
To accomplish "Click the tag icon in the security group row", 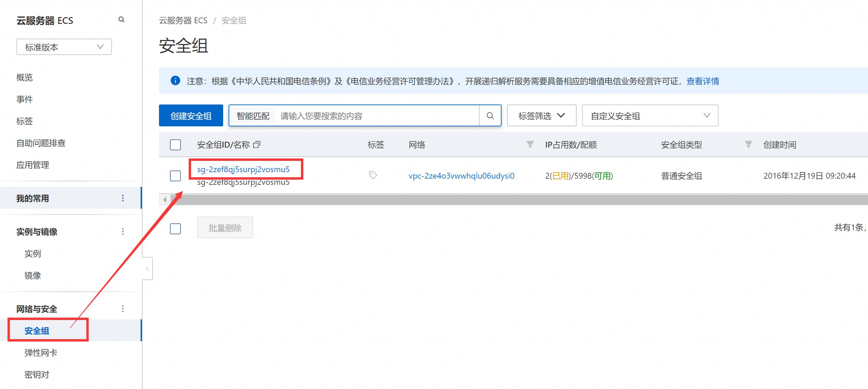I will (373, 175).
